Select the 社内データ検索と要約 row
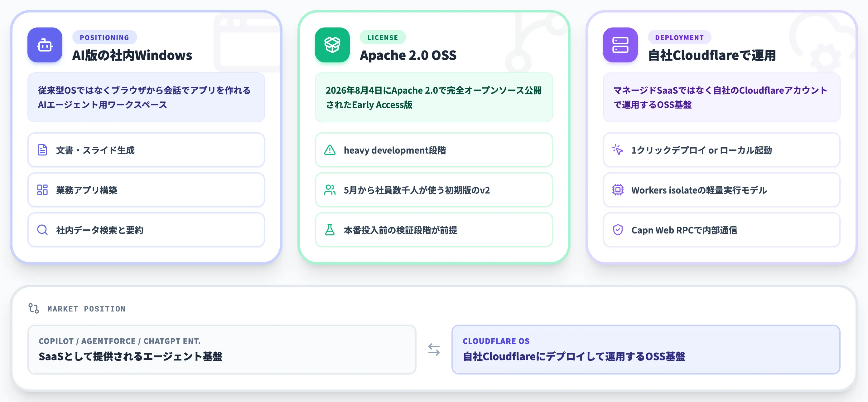Screen dimensions: 868x402 point(146,230)
